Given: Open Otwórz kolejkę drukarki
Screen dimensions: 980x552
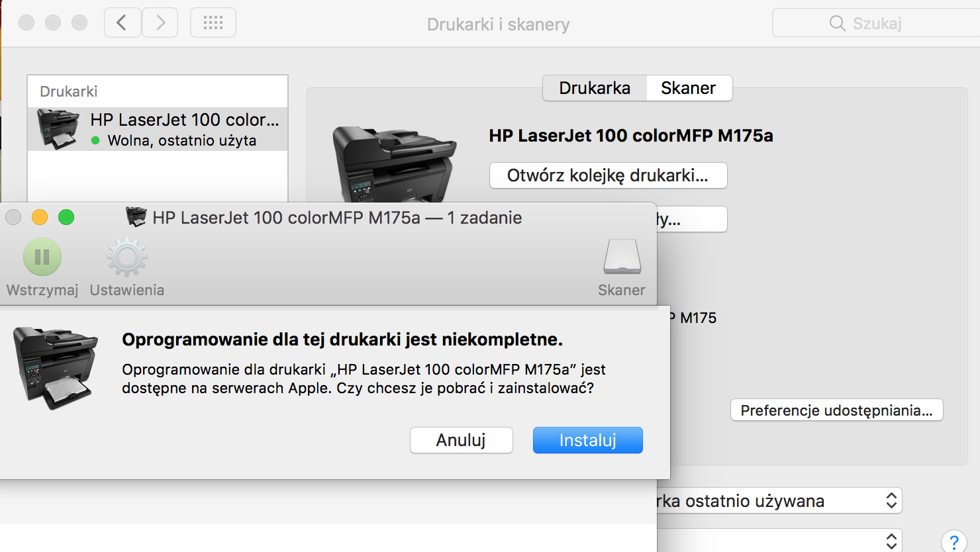Looking at the screenshot, I should point(607,175).
